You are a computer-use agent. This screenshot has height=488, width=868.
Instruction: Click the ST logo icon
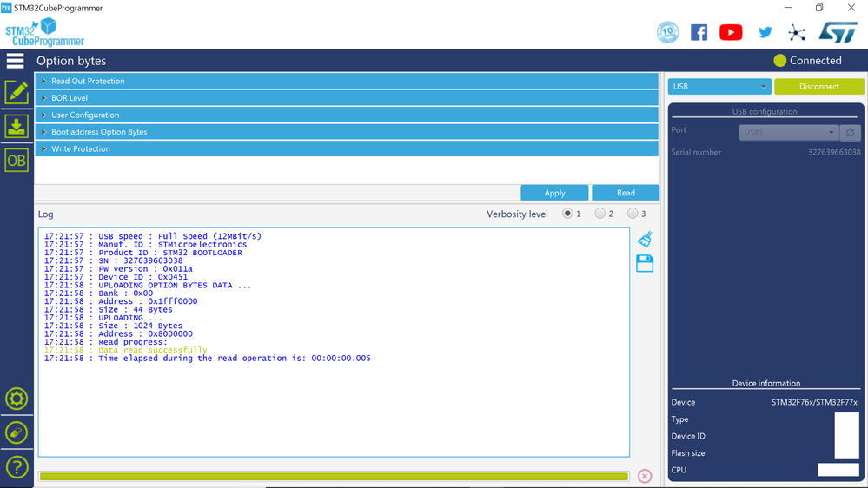(x=838, y=33)
